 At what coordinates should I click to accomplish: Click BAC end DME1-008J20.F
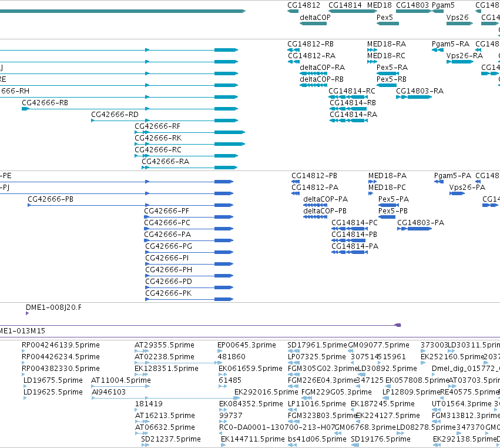(53, 307)
